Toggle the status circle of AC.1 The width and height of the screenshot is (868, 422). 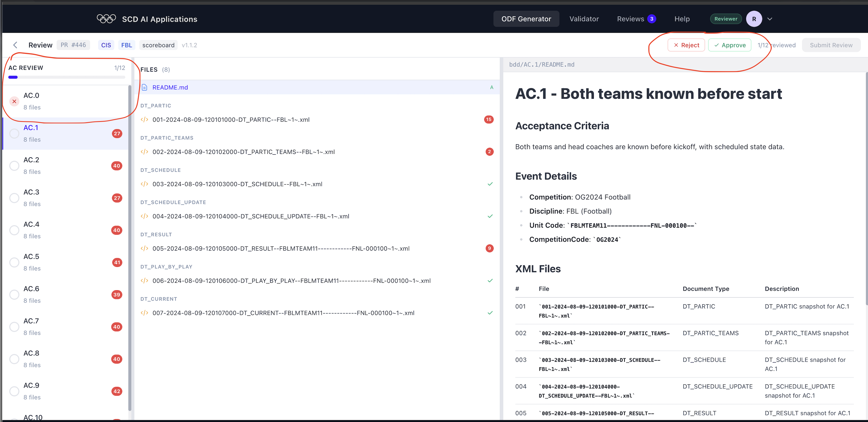pyautogui.click(x=14, y=133)
